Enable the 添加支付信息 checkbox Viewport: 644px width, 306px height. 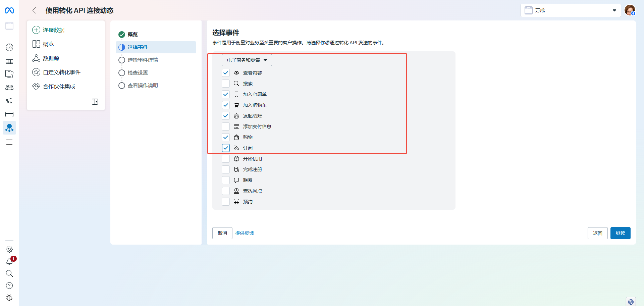click(x=226, y=126)
